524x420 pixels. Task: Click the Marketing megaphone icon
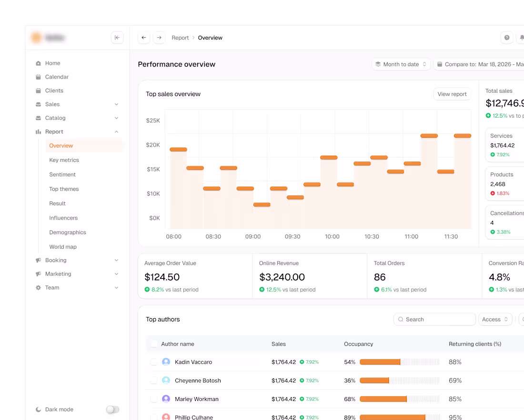point(39,274)
